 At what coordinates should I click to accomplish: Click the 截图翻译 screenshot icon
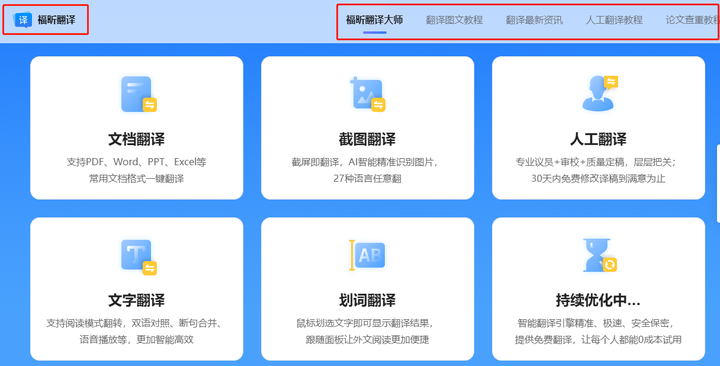pos(368,94)
